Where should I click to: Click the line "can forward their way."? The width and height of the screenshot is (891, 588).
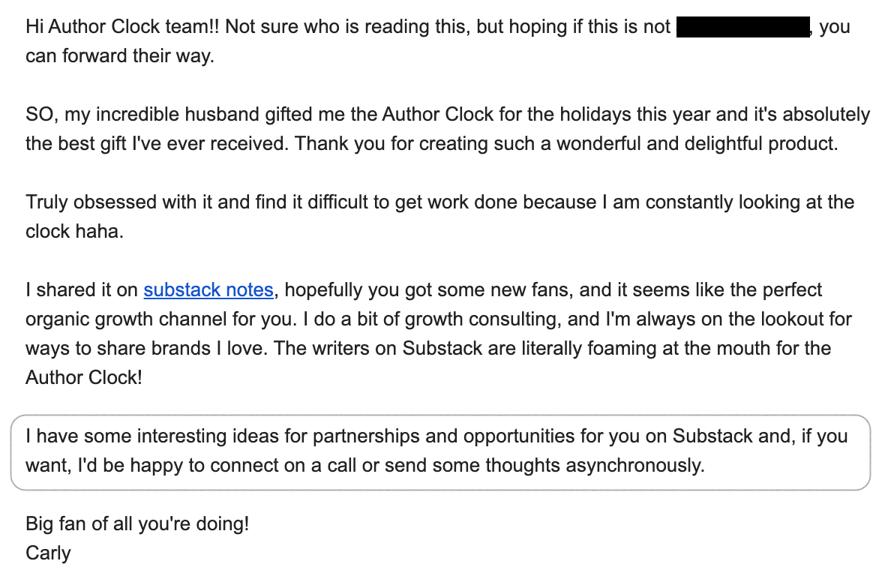tap(120, 56)
